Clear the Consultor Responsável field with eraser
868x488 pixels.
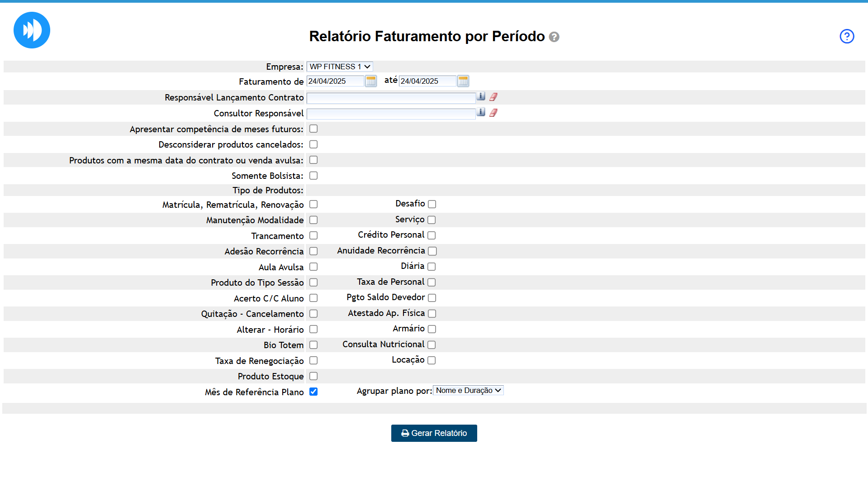(493, 113)
